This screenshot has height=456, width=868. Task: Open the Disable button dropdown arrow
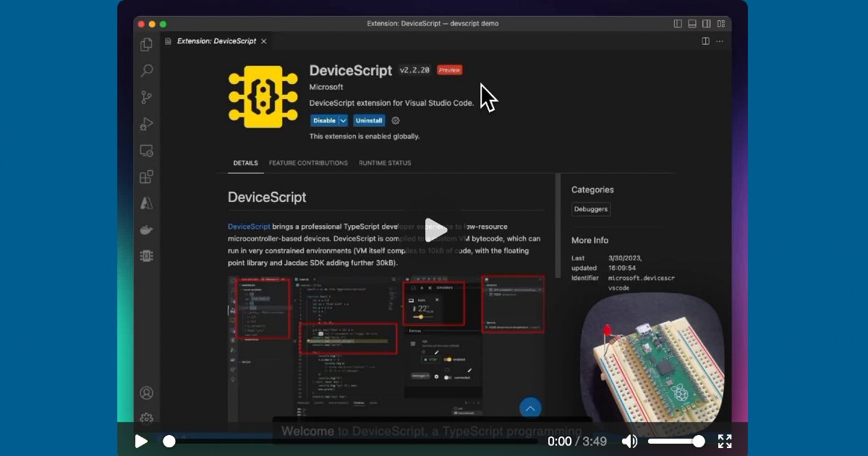(x=344, y=121)
